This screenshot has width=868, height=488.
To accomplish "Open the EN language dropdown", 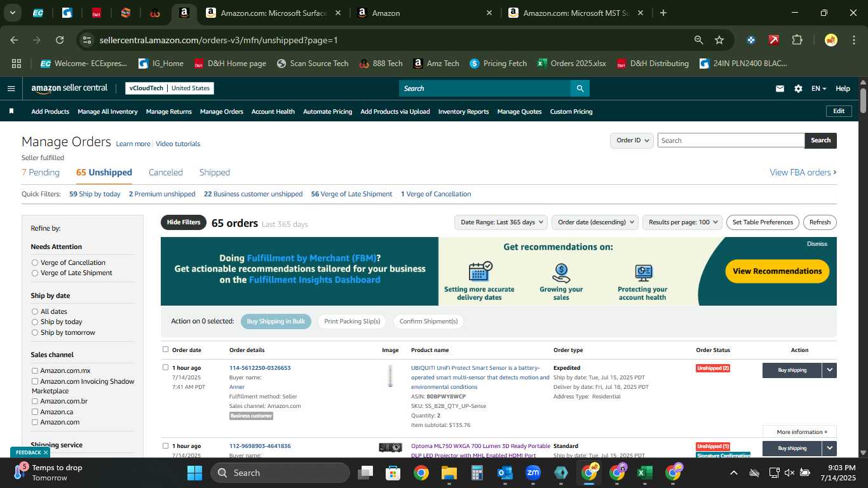I will (x=818, y=88).
